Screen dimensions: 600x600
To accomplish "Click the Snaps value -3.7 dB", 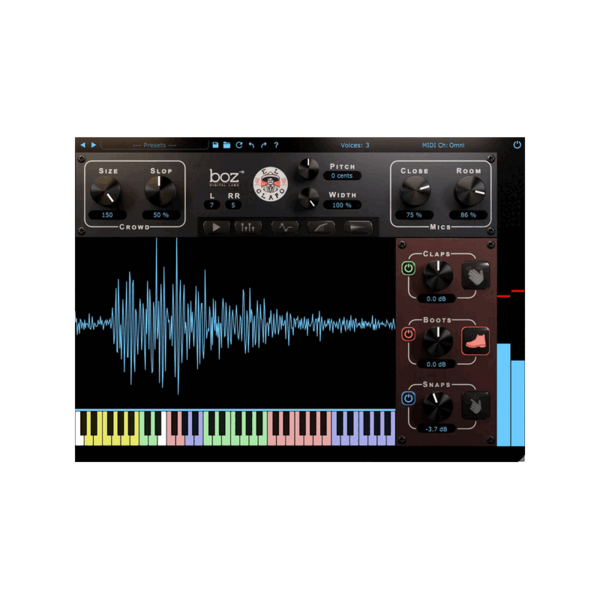I will pyautogui.click(x=436, y=429).
